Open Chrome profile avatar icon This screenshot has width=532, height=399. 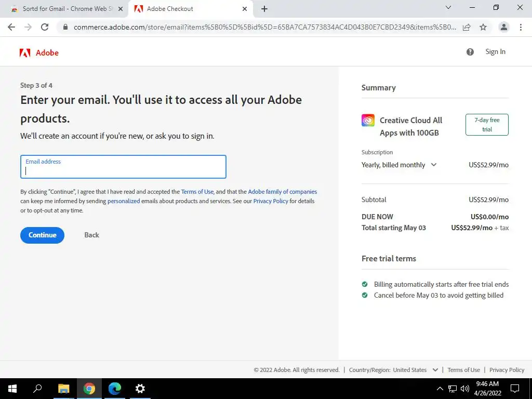(504, 27)
